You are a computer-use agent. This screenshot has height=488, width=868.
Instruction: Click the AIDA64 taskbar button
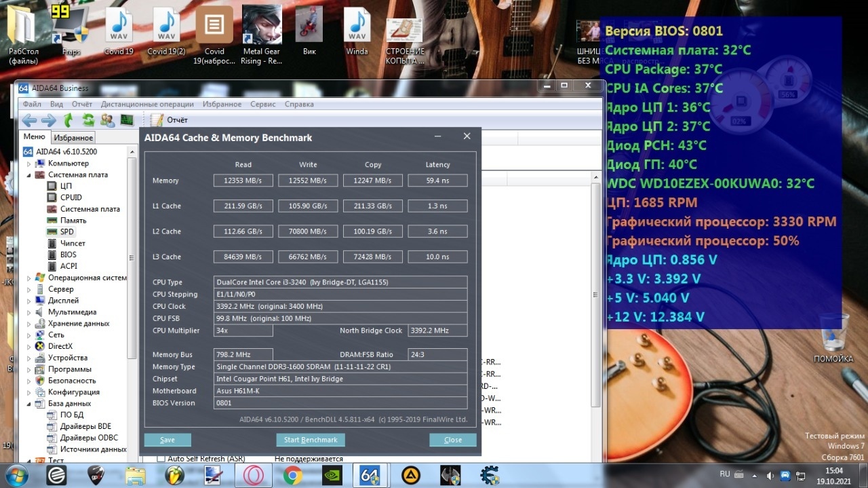click(370, 475)
